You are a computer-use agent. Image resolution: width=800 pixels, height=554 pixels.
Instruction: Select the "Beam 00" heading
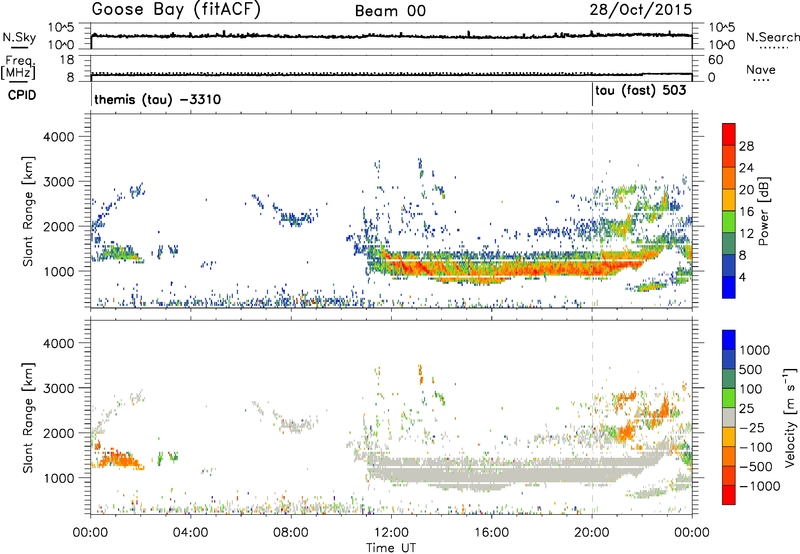click(x=390, y=11)
